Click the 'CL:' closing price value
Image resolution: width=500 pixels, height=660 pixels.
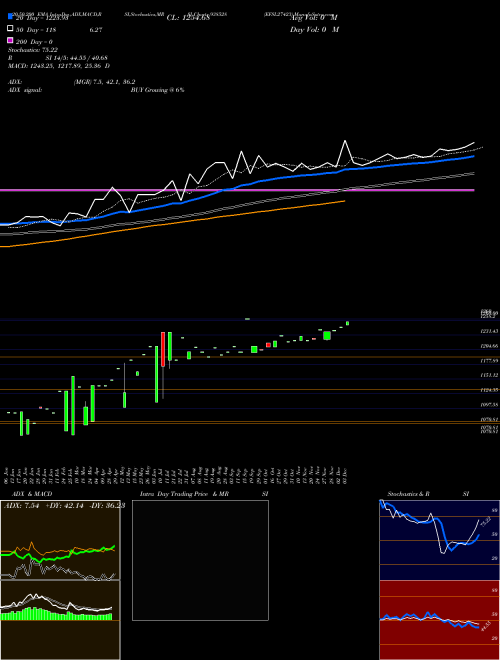tap(188, 18)
